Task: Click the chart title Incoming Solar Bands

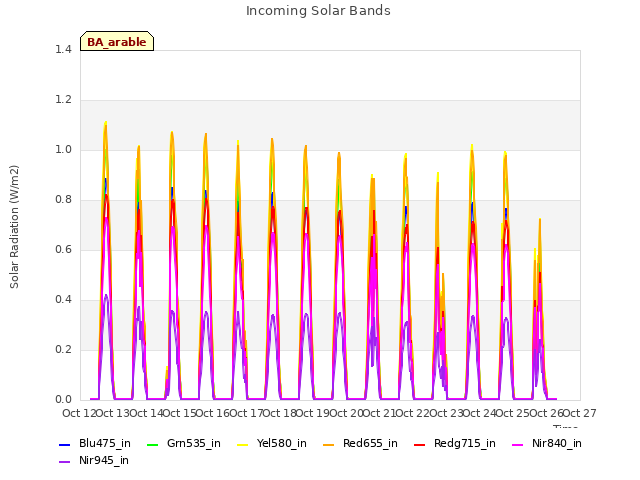Action: (318, 11)
